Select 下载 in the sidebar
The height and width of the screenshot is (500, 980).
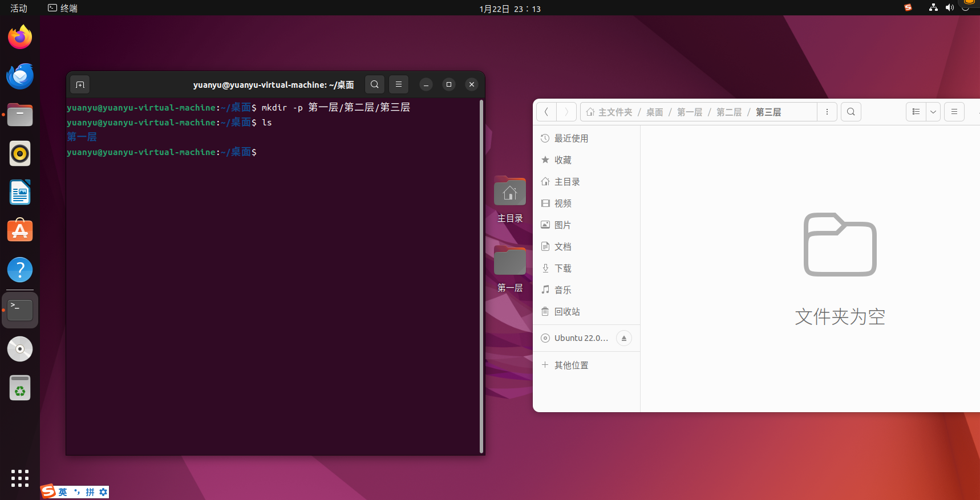pyautogui.click(x=562, y=269)
